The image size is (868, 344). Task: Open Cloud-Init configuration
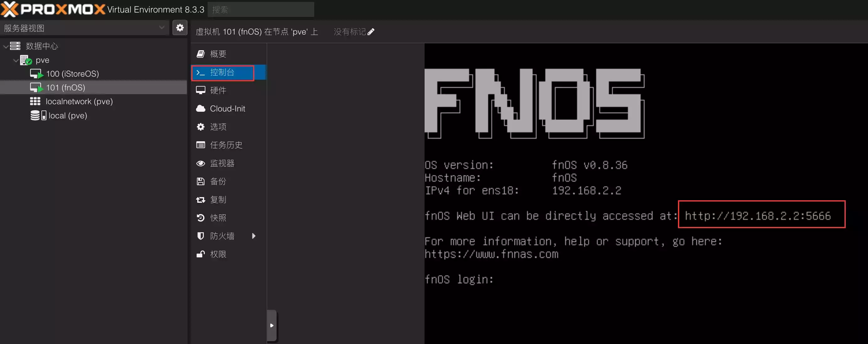click(x=227, y=109)
